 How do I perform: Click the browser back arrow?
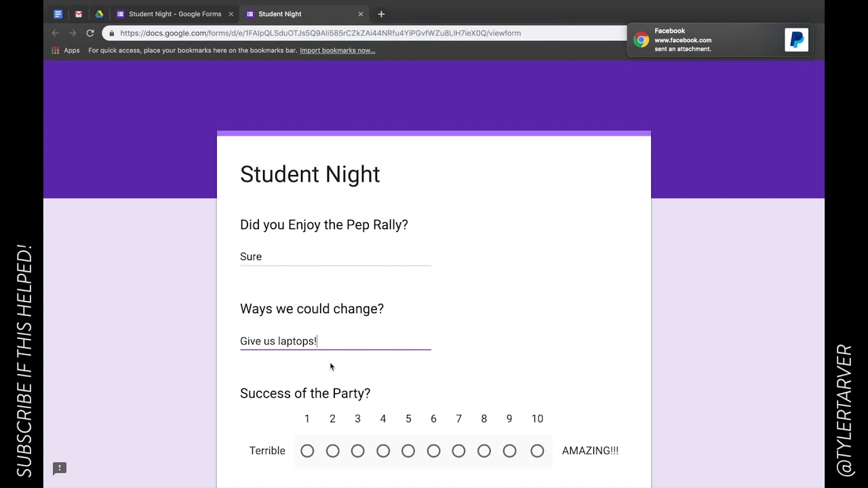tap(56, 33)
